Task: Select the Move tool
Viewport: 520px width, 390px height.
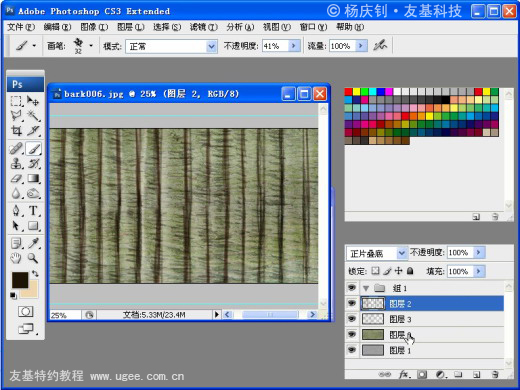Action: 33,101
